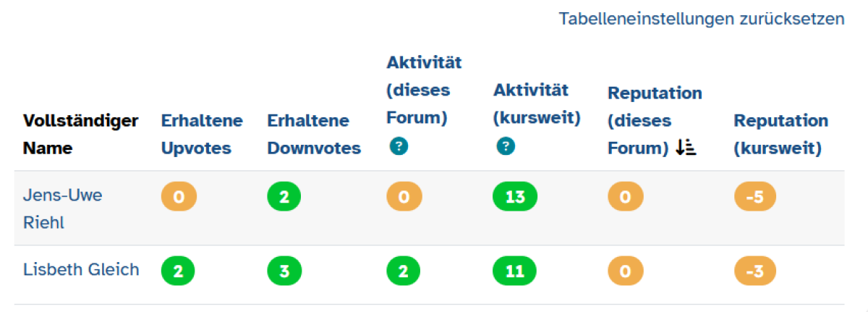
Task: Sort by Erhaltene Upvotes column
Action: (201, 135)
